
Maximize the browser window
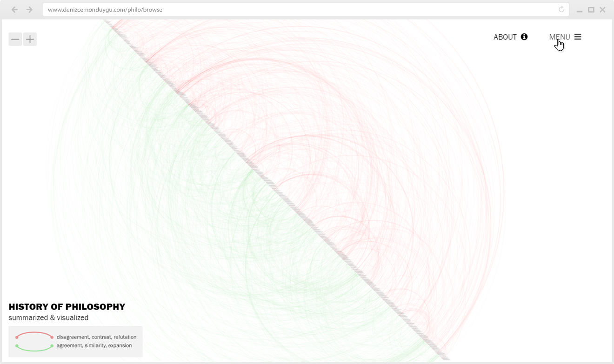coord(591,10)
